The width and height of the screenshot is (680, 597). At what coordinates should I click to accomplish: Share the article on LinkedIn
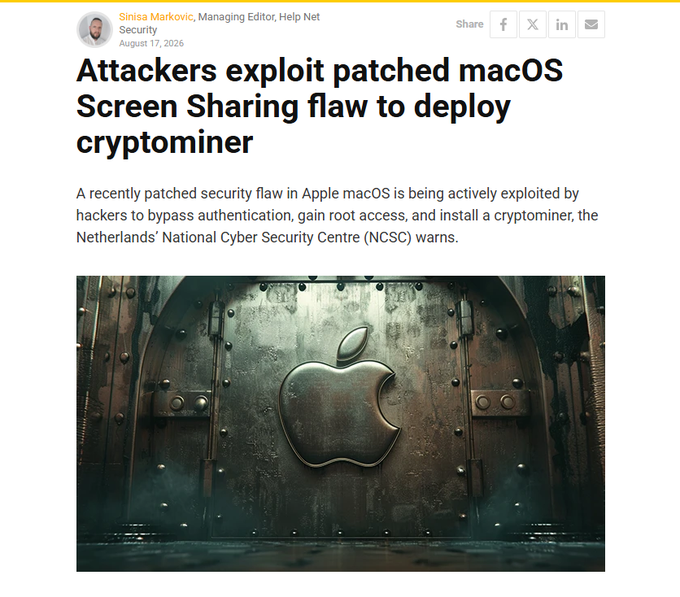coord(562,24)
